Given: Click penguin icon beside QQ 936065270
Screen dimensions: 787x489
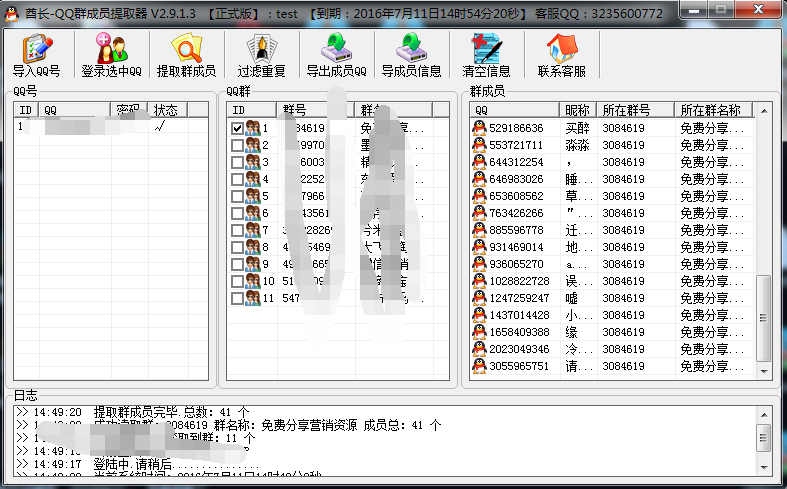Looking at the screenshot, I should pos(480,264).
